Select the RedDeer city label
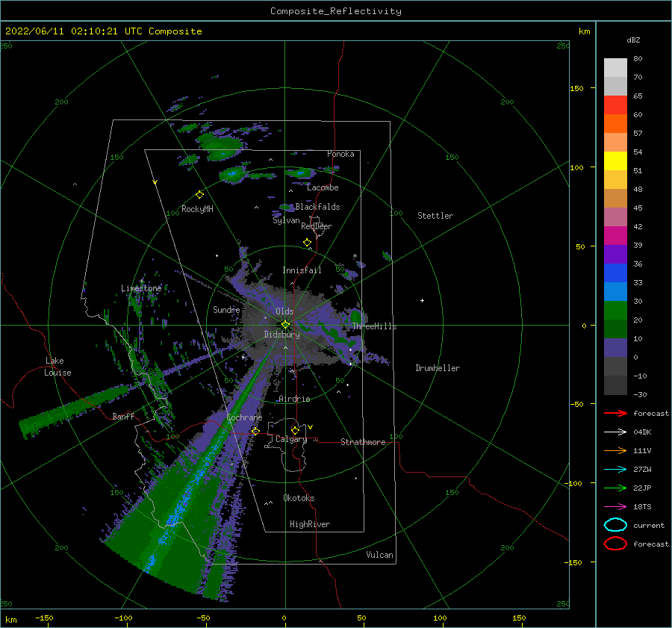672x628 pixels. click(x=317, y=226)
